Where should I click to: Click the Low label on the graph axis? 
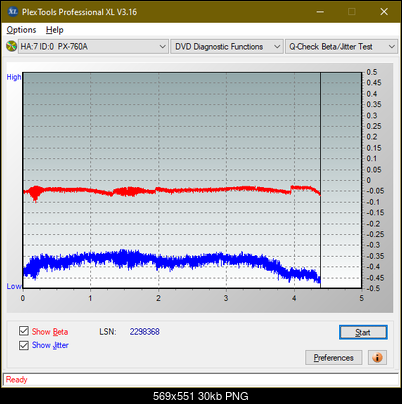tap(14, 286)
